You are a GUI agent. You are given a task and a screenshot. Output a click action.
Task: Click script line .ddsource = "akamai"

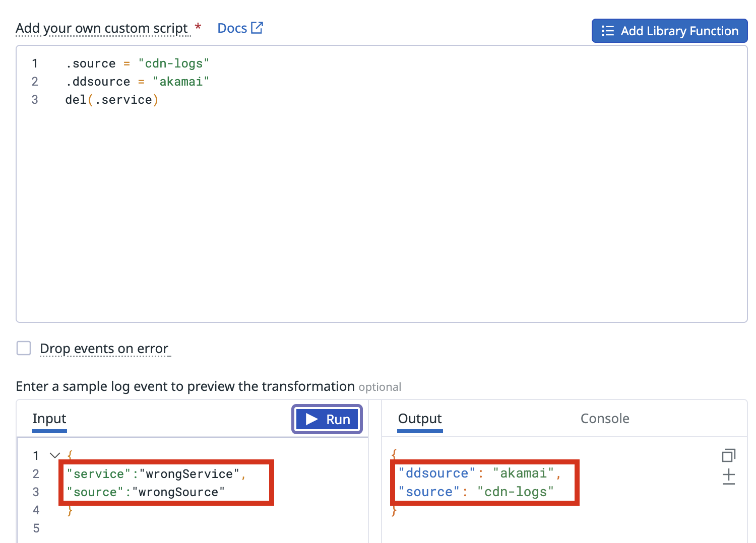(137, 82)
